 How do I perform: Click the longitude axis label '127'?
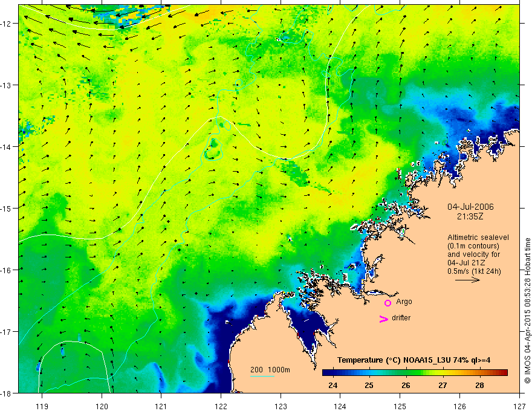coord(519,406)
